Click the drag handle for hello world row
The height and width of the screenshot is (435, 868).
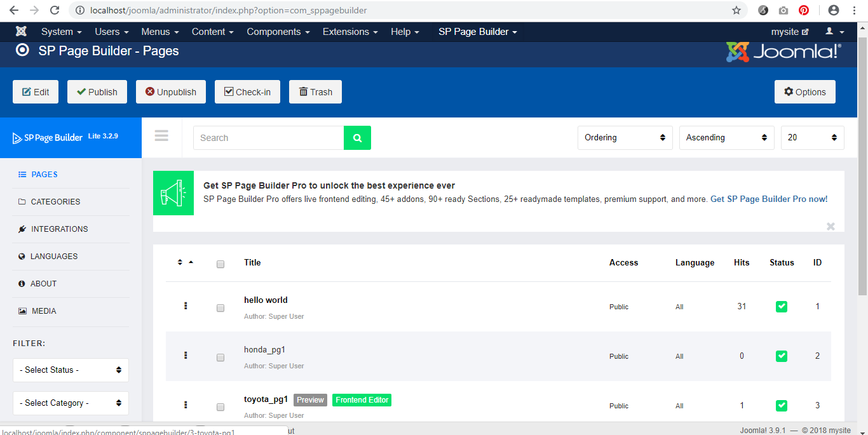coord(186,306)
